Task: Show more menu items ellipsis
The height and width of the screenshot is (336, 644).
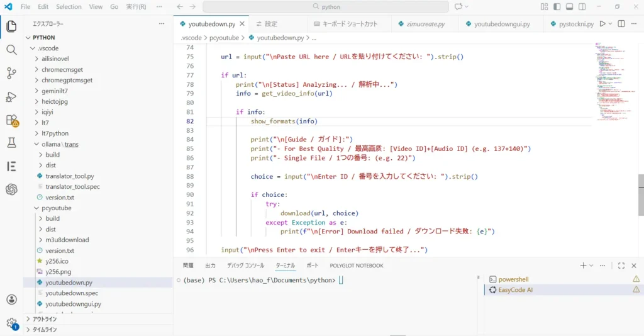Action: click(159, 6)
